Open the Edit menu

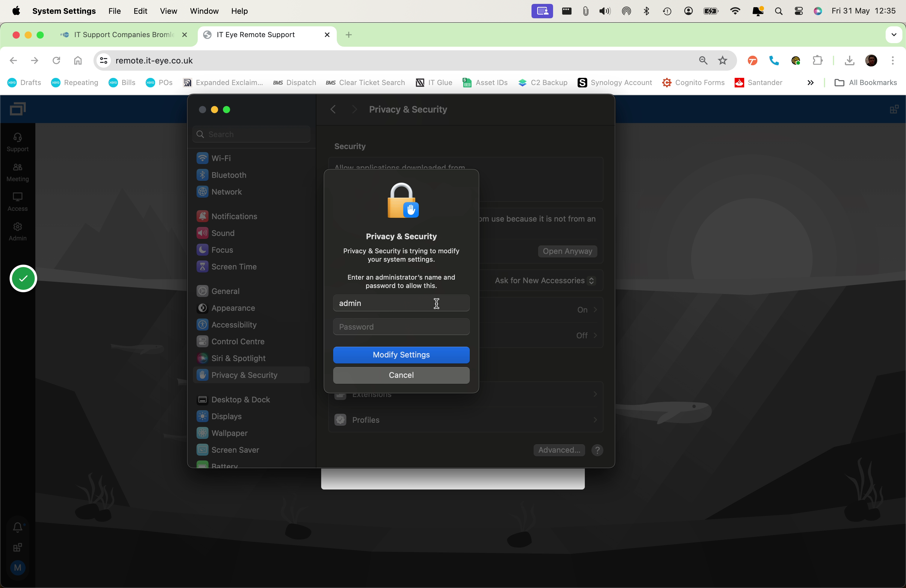(140, 11)
